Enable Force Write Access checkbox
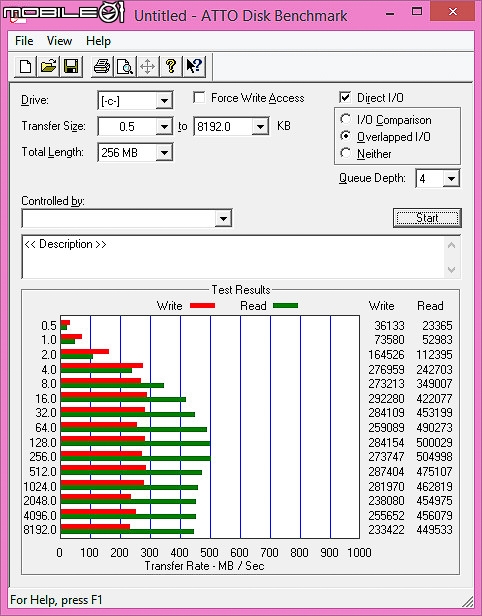 199,97
